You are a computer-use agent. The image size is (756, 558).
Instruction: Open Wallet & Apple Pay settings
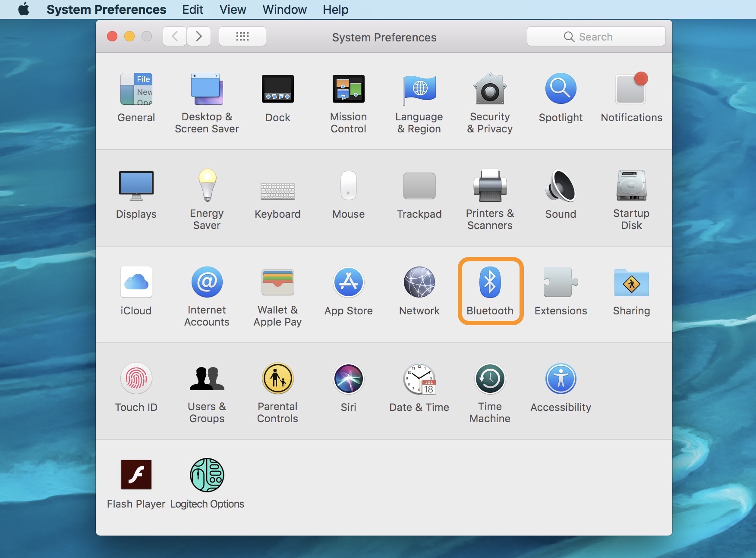click(x=277, y=283)
